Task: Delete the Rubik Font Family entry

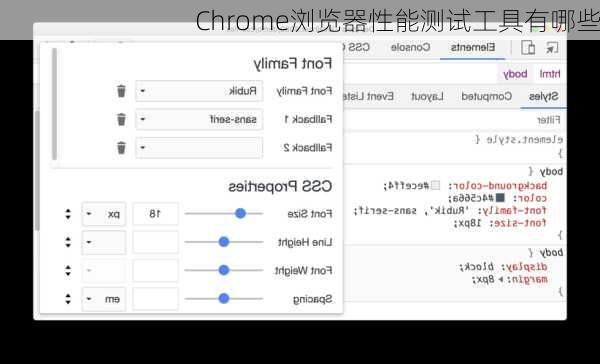Action: 121,91
